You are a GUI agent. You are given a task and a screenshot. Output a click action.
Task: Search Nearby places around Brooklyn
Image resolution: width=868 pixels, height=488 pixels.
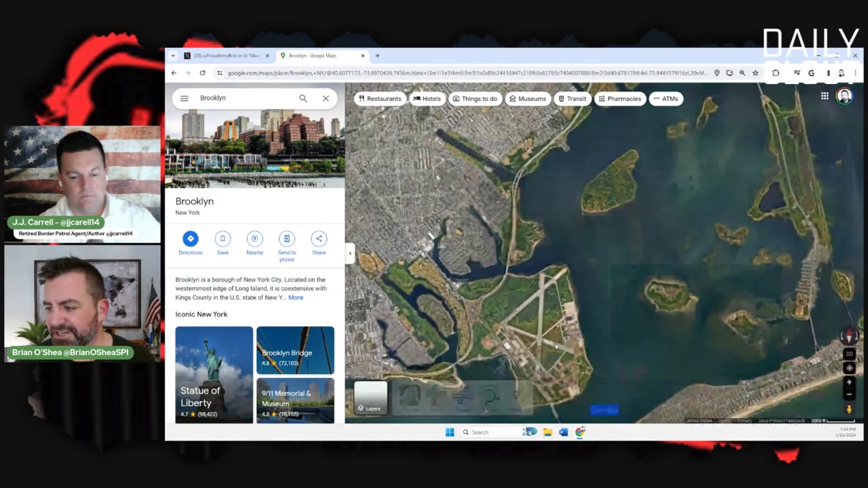pos(255,243)
